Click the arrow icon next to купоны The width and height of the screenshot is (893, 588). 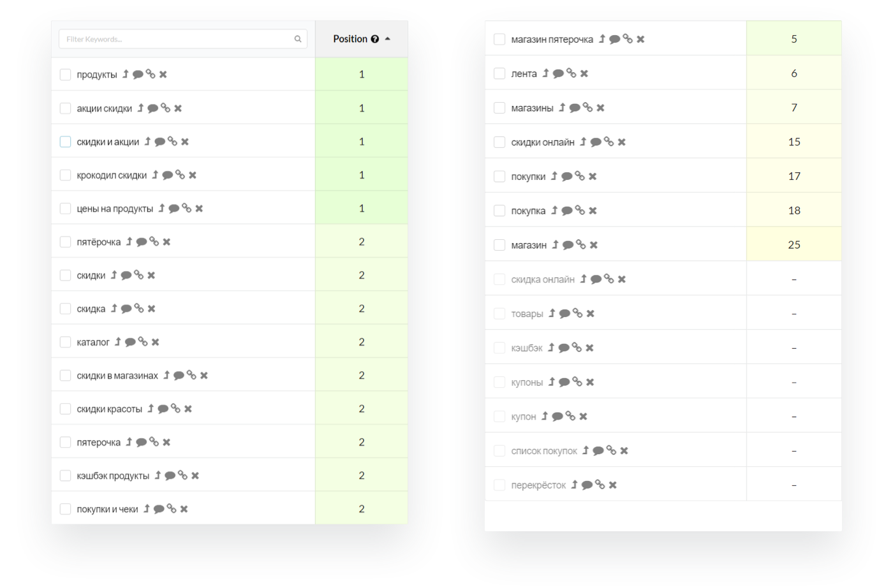(552, 382)
